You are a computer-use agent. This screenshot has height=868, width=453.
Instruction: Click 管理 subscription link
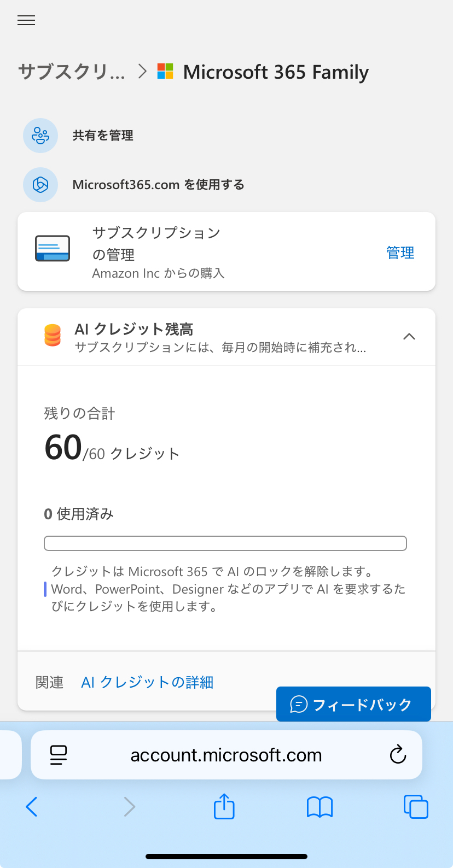click(400, 253)
